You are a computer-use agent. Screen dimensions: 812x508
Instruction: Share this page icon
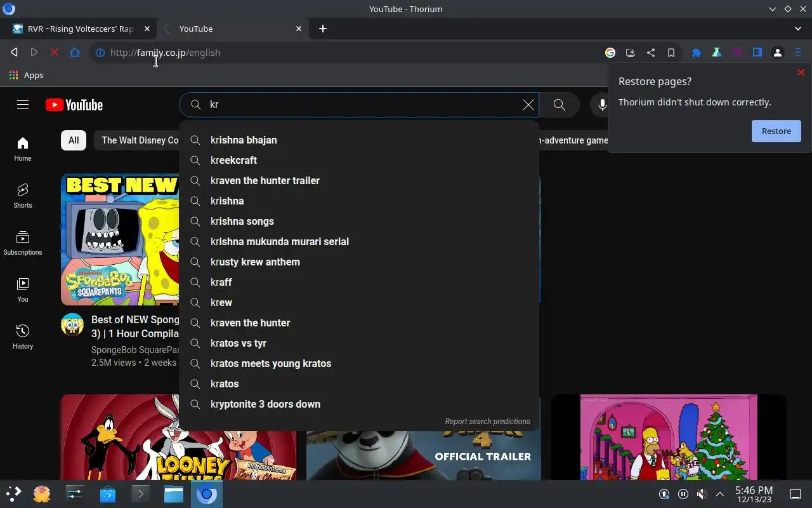(651, 53)
